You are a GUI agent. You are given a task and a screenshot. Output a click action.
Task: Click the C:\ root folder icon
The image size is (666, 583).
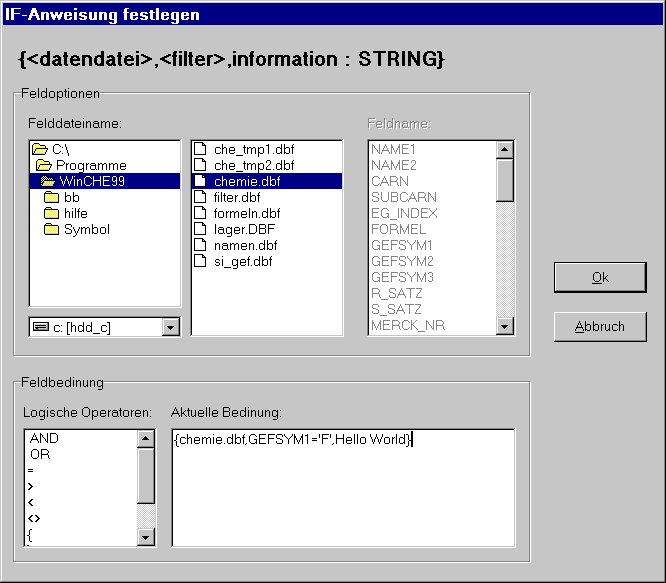[38, 149]
